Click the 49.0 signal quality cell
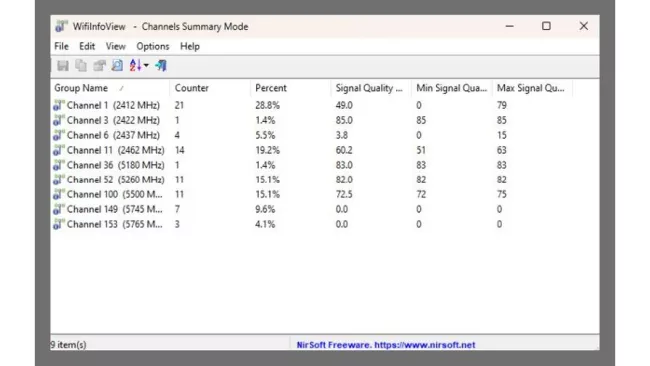Viewport: 650px width, 366px height. (x=344, y=105)
